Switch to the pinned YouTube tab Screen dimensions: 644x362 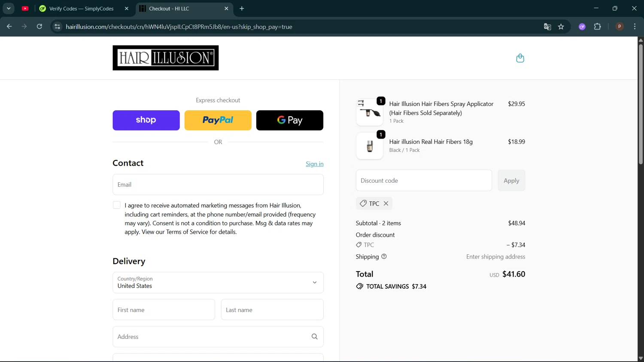[x=25, y=9]
